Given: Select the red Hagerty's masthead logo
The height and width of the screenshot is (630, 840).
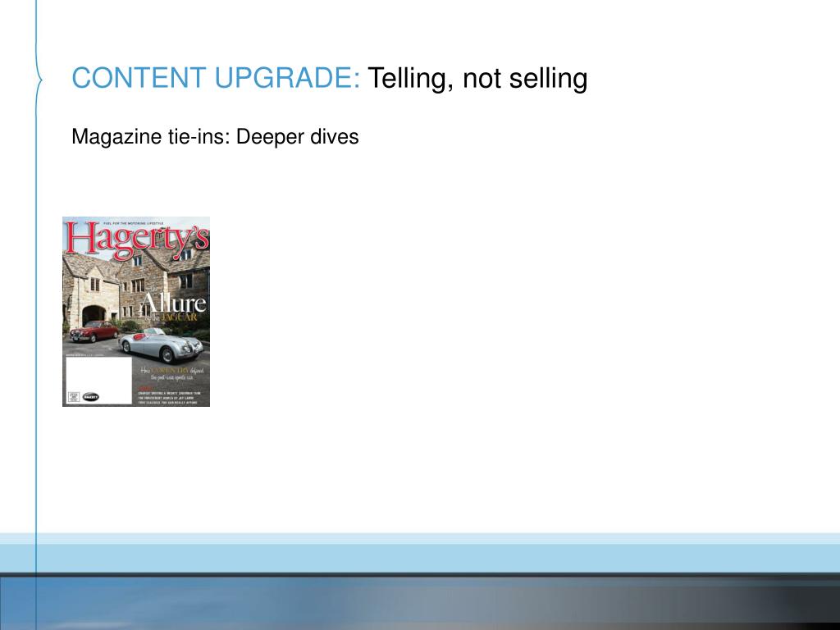Looking at the screenshot, I should point(137,240).
